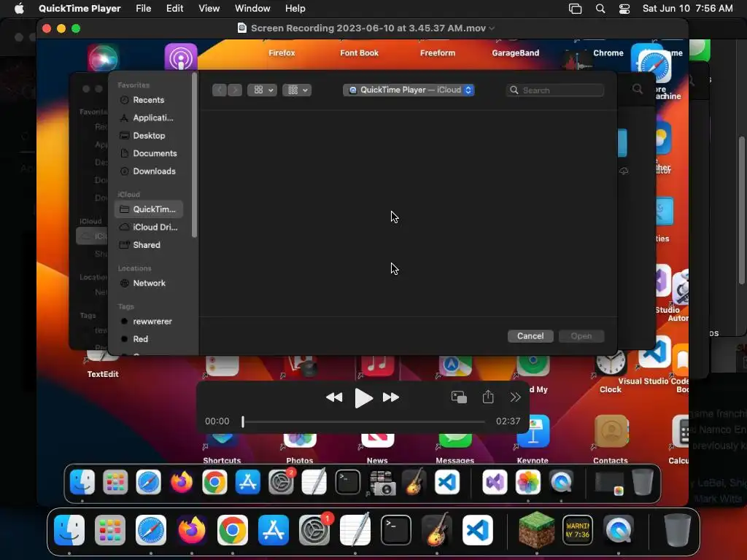This screenshot has height=560, width=747.
Task: Open Launchpad from the system Dock
Action: coord(110,530)
